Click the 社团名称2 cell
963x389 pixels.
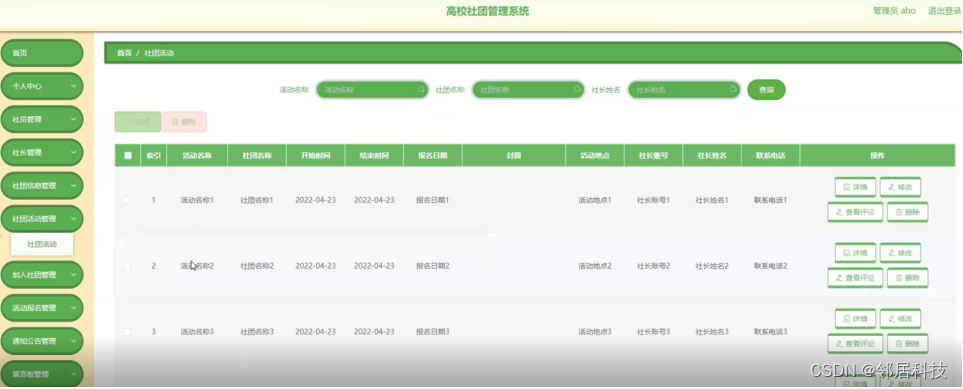click(x=257, y=266)
